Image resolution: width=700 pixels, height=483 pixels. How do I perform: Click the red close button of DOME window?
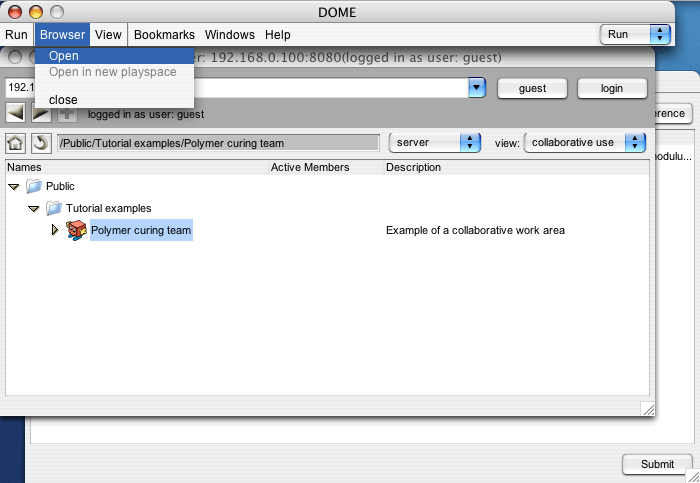[15, 12]
